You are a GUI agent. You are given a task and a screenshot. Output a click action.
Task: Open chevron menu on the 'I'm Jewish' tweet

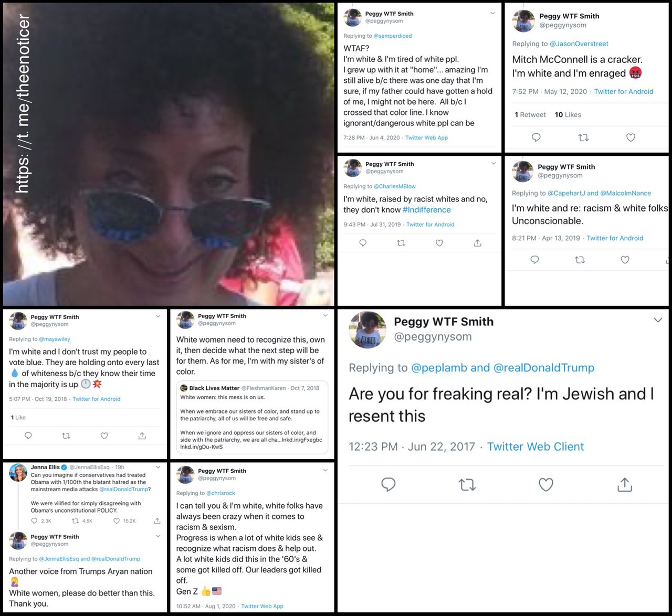(x=658, y=320)
